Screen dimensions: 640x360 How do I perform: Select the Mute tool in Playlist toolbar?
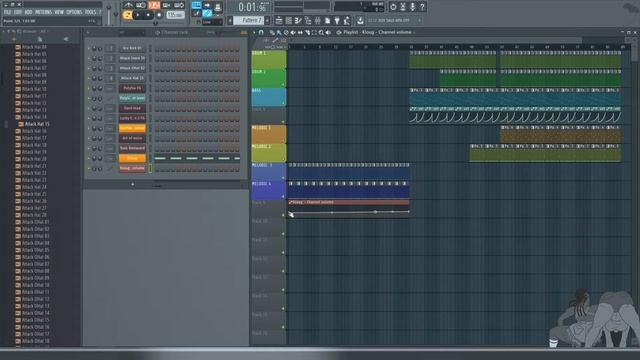tap(293, 32)
